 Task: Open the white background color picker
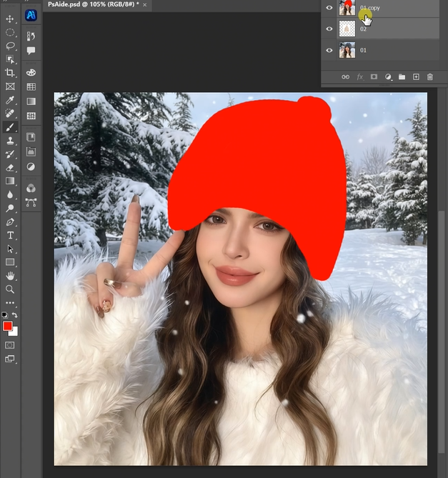click(x=14, y=333)
